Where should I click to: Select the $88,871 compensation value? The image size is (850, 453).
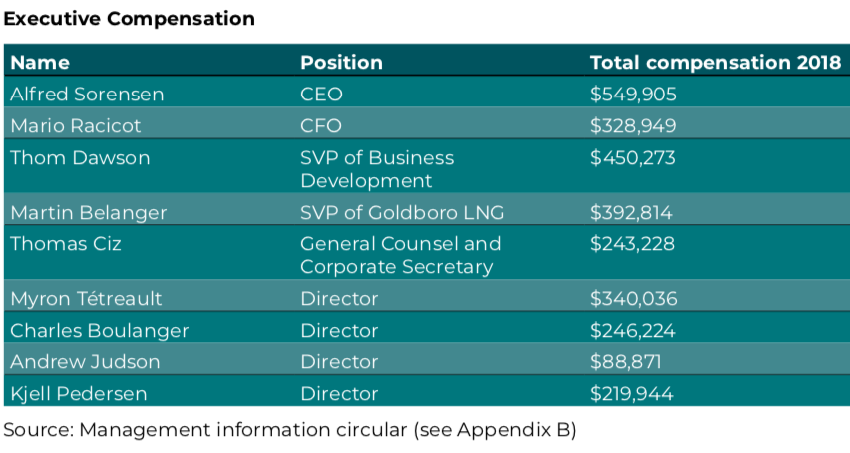point(626,361)
